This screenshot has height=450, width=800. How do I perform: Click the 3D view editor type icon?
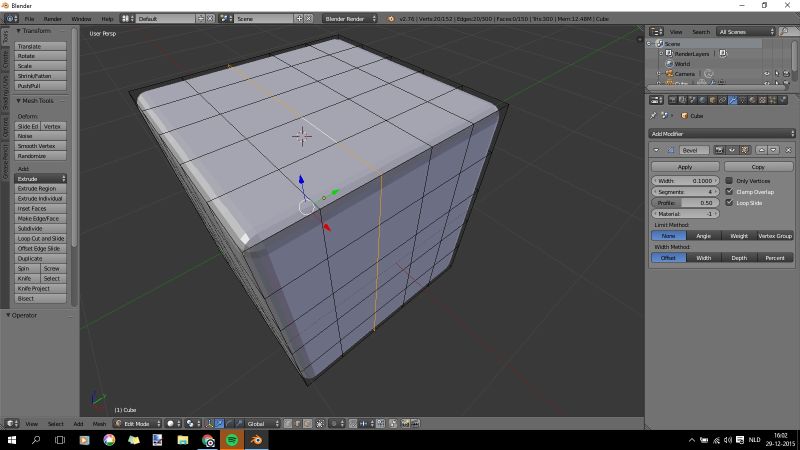12,423
